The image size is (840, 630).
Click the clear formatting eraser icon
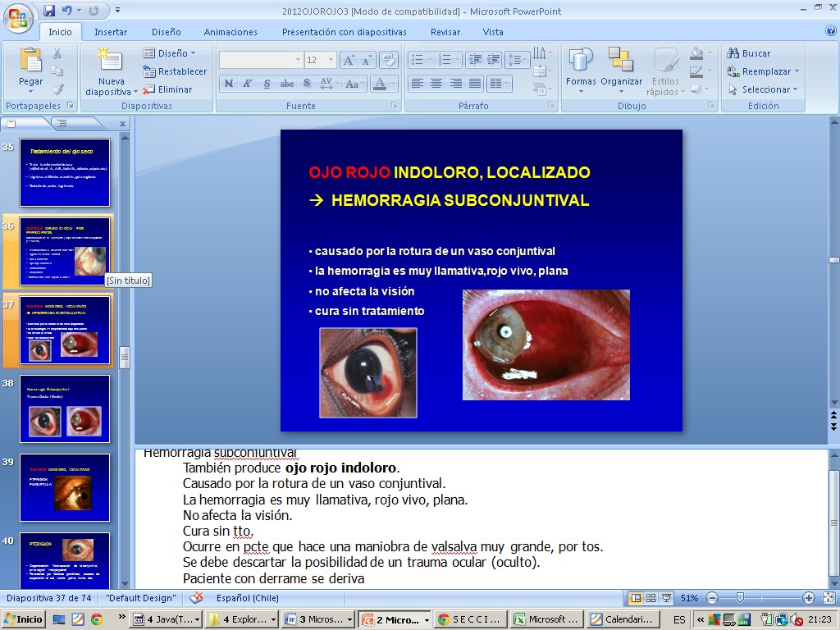pyautogui.click(x=389, y=60)
